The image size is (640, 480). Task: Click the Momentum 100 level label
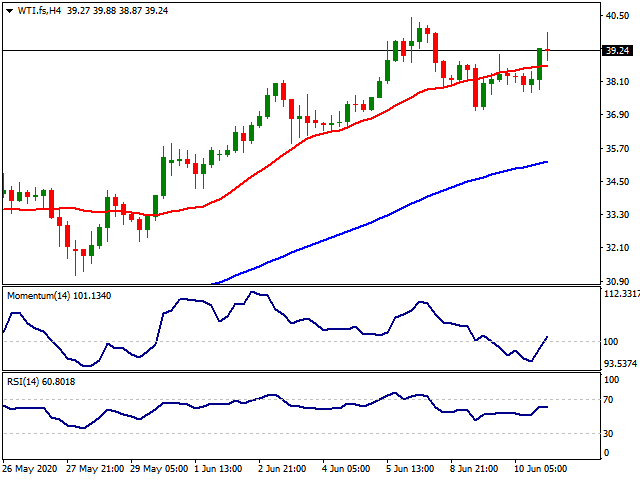611,342
